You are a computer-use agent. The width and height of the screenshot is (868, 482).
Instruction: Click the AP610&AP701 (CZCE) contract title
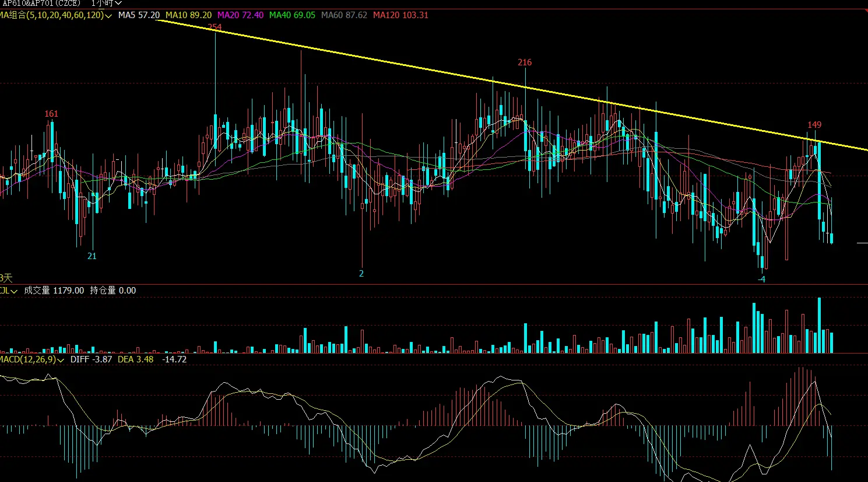point(42,3)
